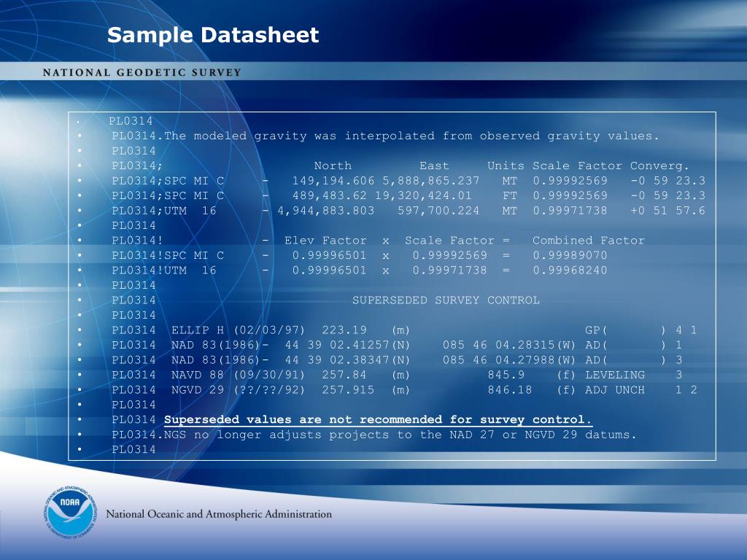Click the "North" column header
The height and width of the screenshot is (560, 747).
click(333, 166)
